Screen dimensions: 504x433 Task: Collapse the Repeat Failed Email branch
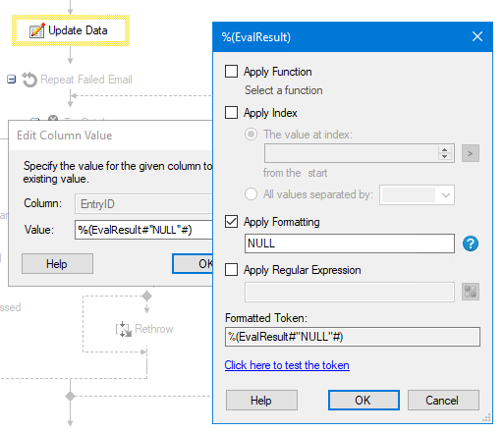(12, 80)
